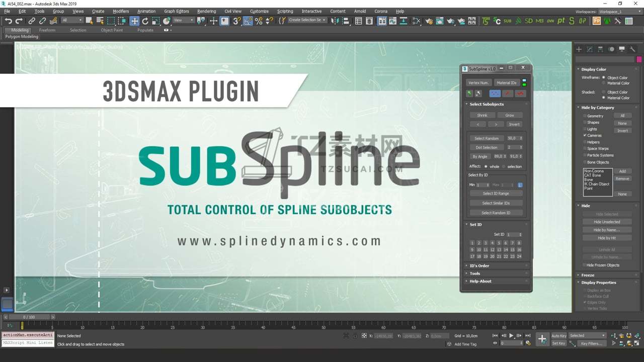Screen dimensions: 644x362
Task: Select the blue vertex subobject mode in SubSpline
Action: tap(495, 94)
